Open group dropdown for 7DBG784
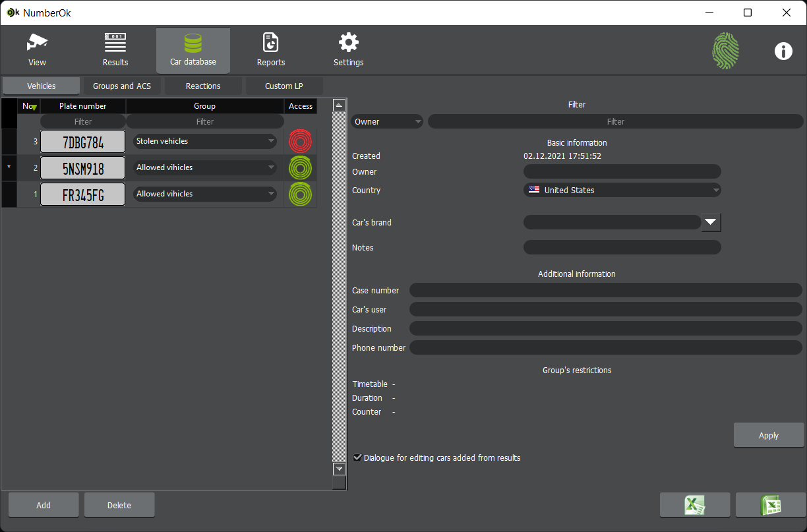 pyautogui.click(x=205, y=141)
